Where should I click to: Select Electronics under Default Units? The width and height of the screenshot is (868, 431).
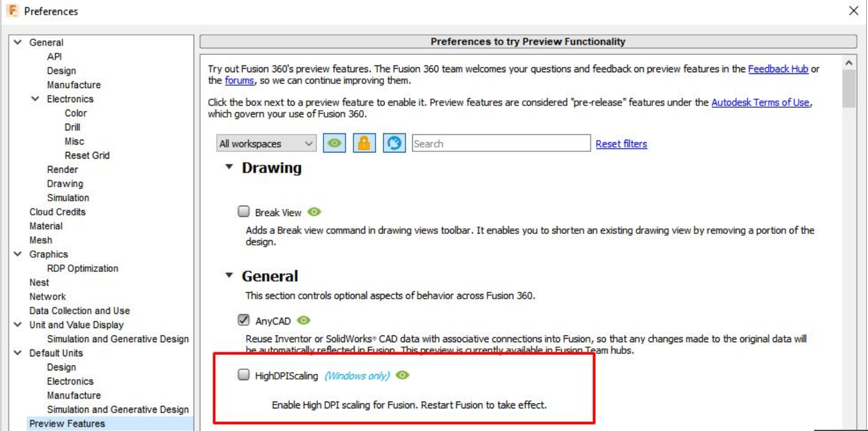(70, 381)
